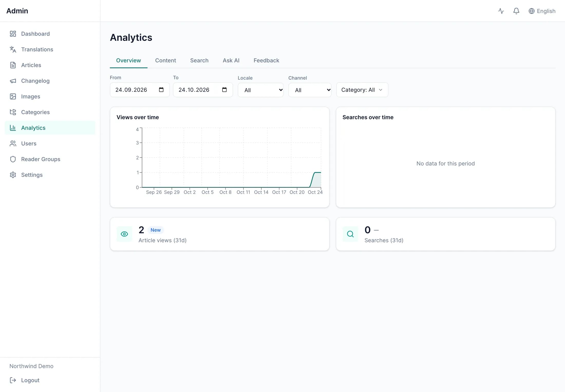Open the Dashboard grid icon in sidebar

coord(13,34)
